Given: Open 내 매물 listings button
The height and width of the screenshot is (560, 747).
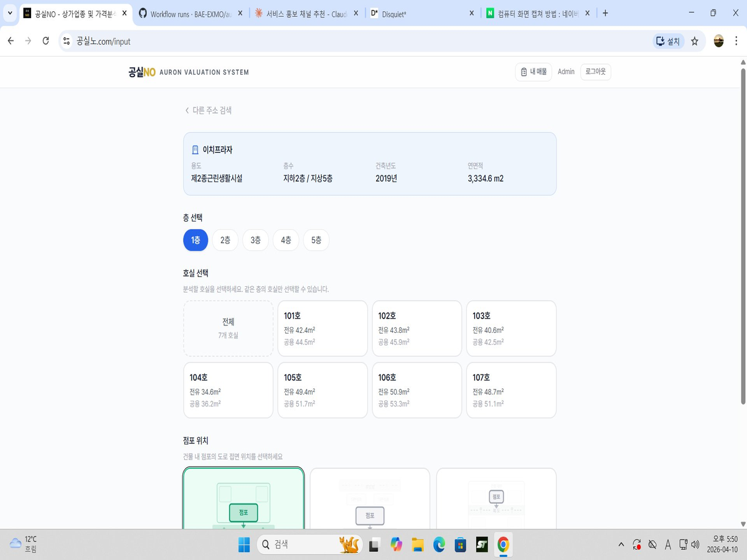Looking at the screenshot, I should click(533, 72).
